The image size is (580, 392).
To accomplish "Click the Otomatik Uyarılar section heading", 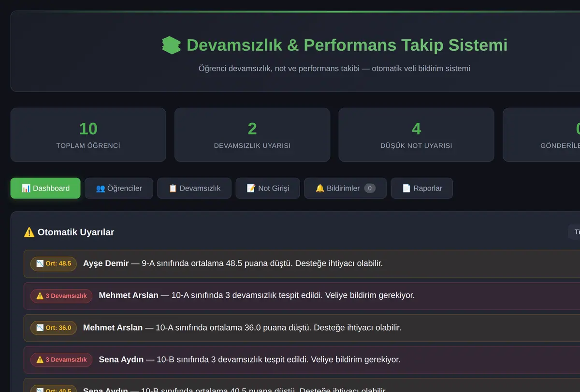I will [x=69, y=232].
